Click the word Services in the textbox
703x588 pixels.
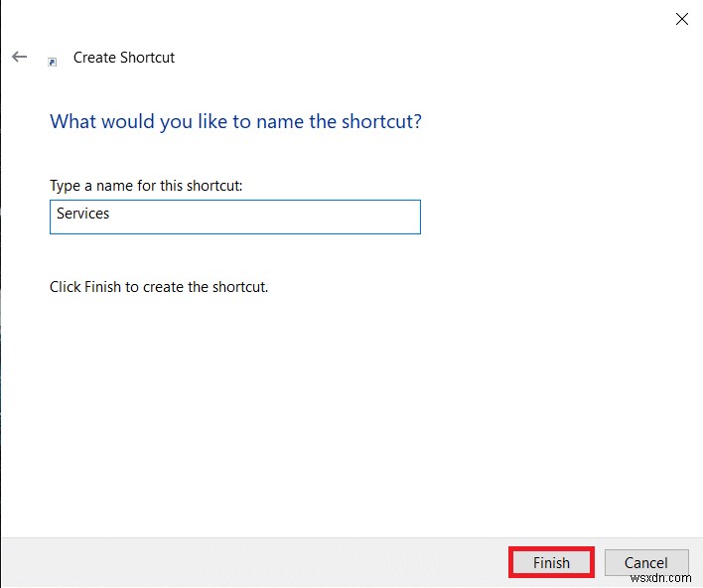[x=83, y=214]
